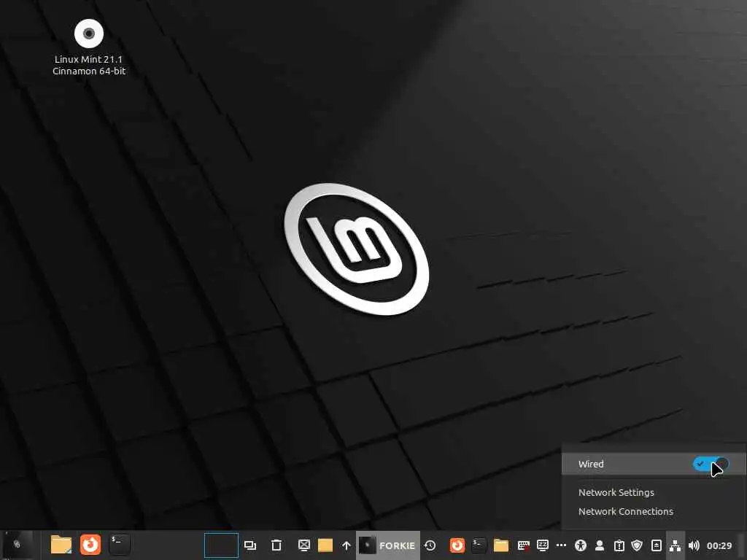Click the overlapping-windows panel icon
Viewport: 747px width, 560px height.
pyautogui.click(x=250, y=545)
